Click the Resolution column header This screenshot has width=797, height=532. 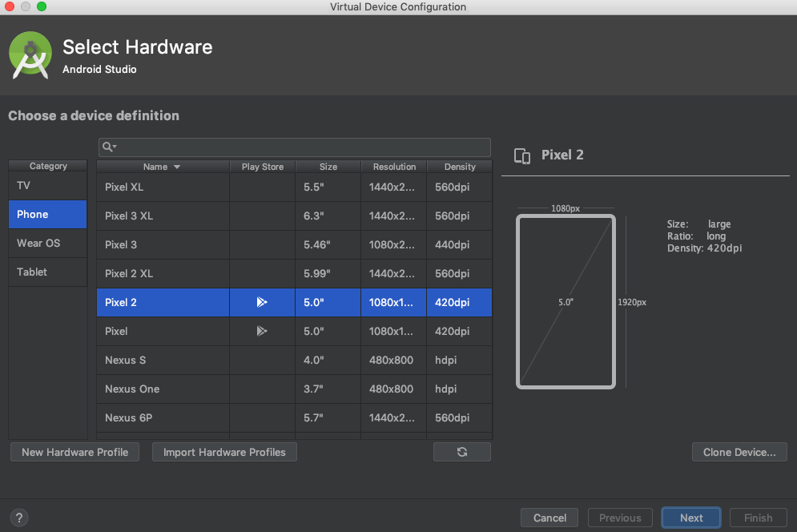tap(394, 167)
